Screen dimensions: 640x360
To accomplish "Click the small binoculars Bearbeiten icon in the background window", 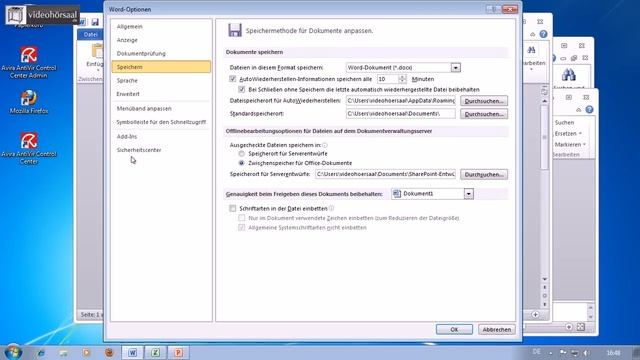I will (531, 50).
